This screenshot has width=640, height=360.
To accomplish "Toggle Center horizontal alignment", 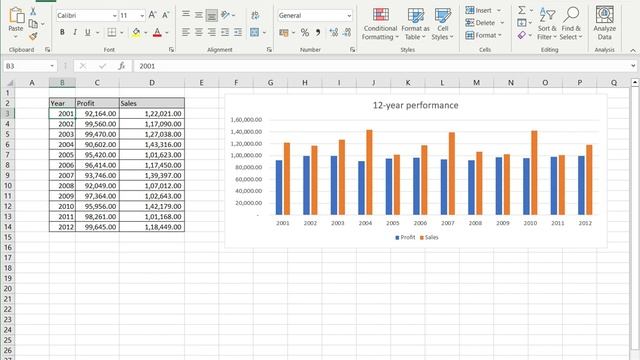I will (198, 32).
